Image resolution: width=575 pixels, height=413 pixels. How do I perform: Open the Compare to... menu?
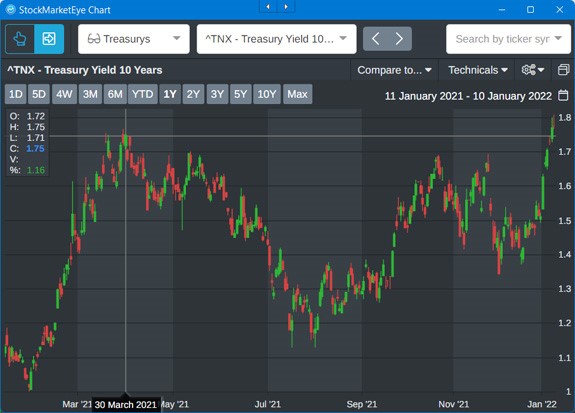[x=394, y=70]
